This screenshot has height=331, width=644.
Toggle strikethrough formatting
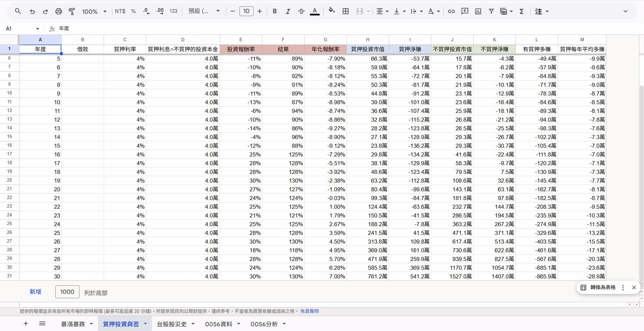(301, 11)
